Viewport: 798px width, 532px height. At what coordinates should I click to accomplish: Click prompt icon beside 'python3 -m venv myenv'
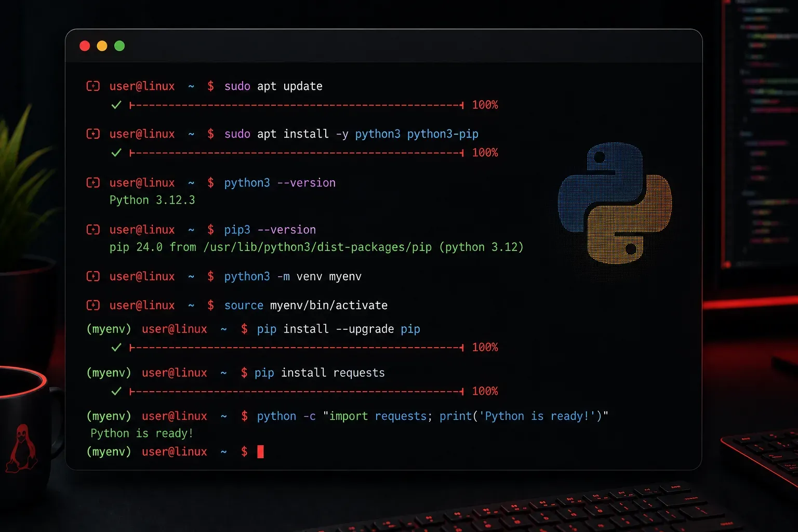pos(93,276)
